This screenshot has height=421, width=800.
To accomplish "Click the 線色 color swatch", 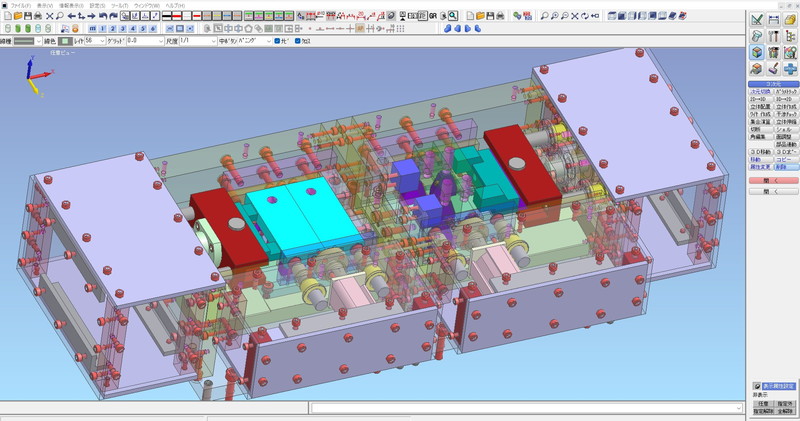I will point(63,41).
